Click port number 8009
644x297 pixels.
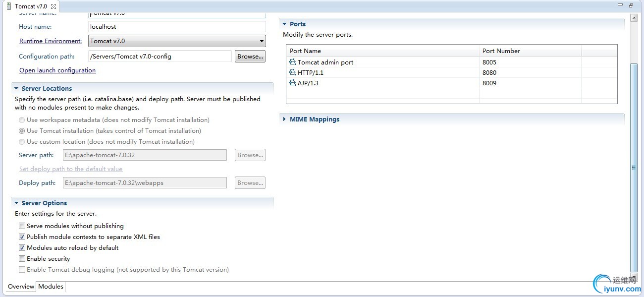point(489,83)
